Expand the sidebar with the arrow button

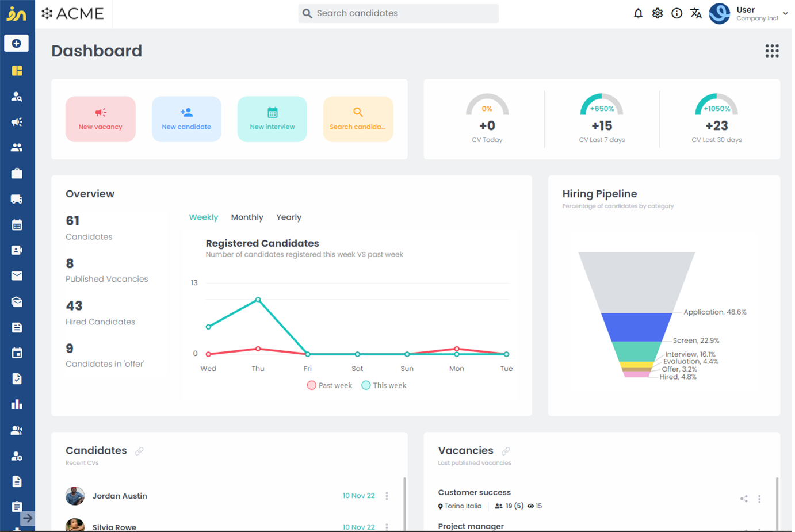click(x=28, y=518)
